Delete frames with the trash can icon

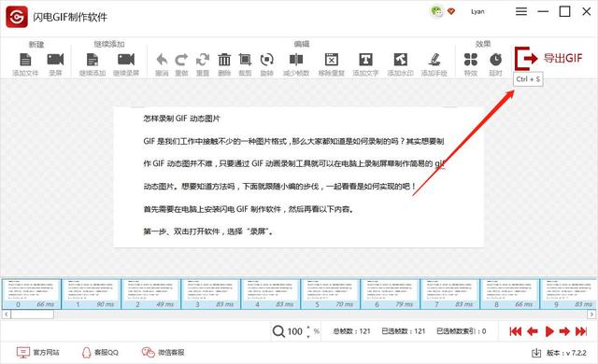click(x=224, y=60)
